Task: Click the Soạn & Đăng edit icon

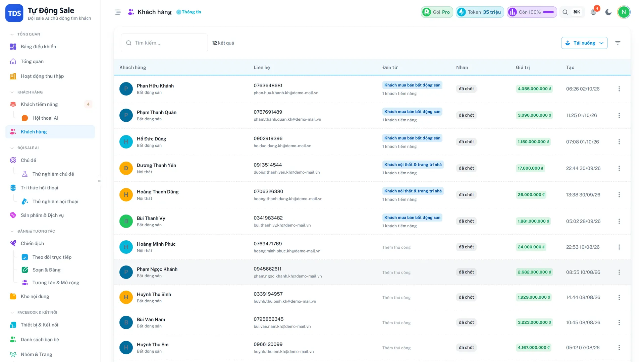Action: 25,270
